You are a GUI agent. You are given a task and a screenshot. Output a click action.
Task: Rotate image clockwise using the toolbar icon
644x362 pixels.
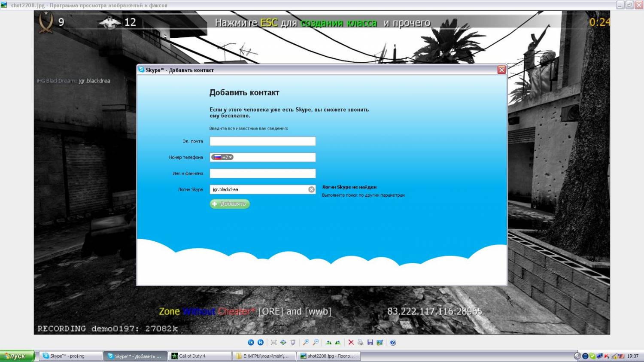click(328, 342)
